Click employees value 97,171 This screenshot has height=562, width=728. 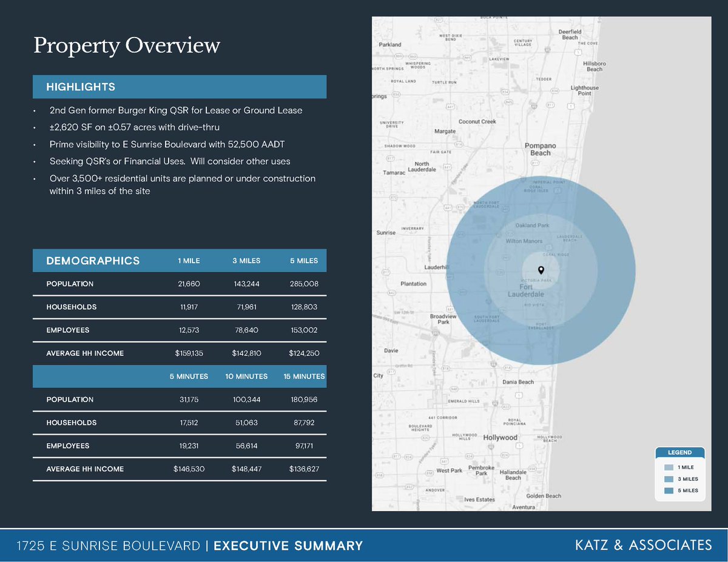pyautogui.click(x=304, y=446)
